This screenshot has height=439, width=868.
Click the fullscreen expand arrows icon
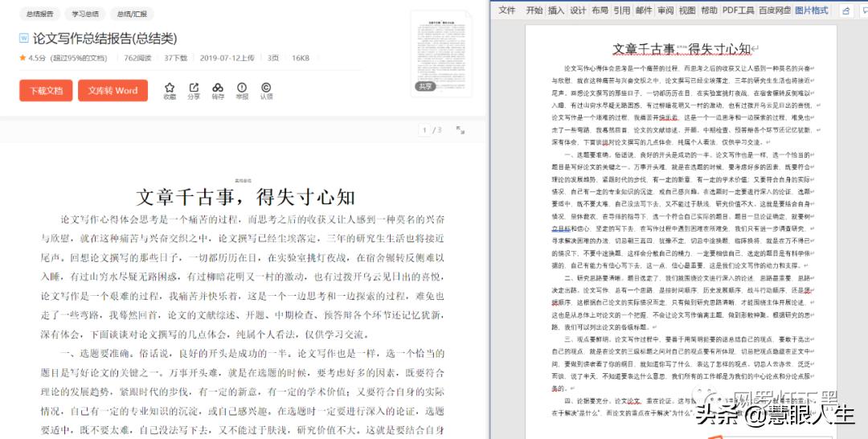460,129
